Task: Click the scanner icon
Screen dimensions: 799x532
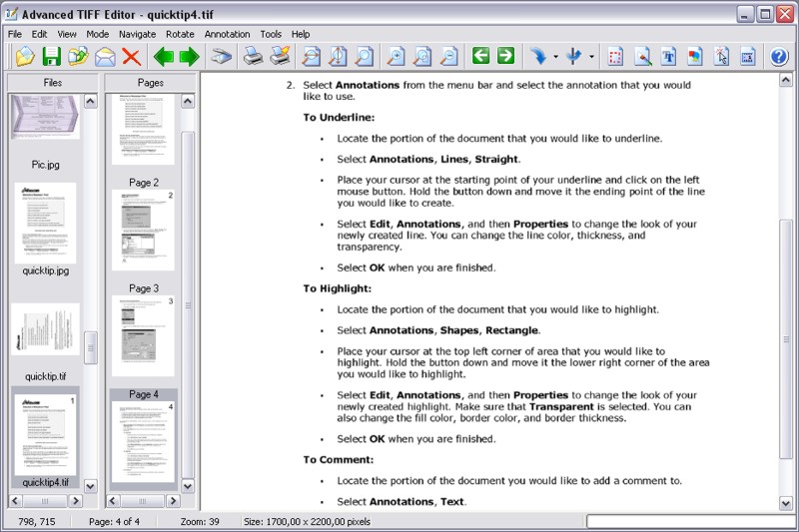Action: coord(221,56)
